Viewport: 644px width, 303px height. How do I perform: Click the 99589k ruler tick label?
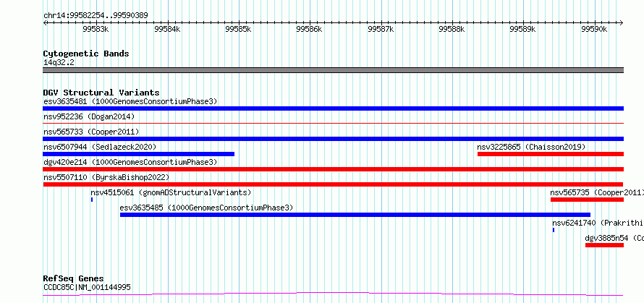coord(523,29)
